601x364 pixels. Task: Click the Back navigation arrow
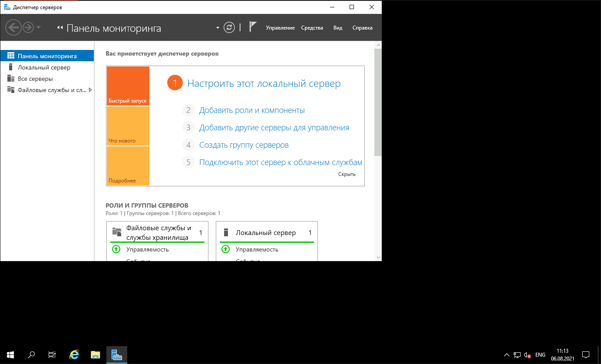point(13,28)
